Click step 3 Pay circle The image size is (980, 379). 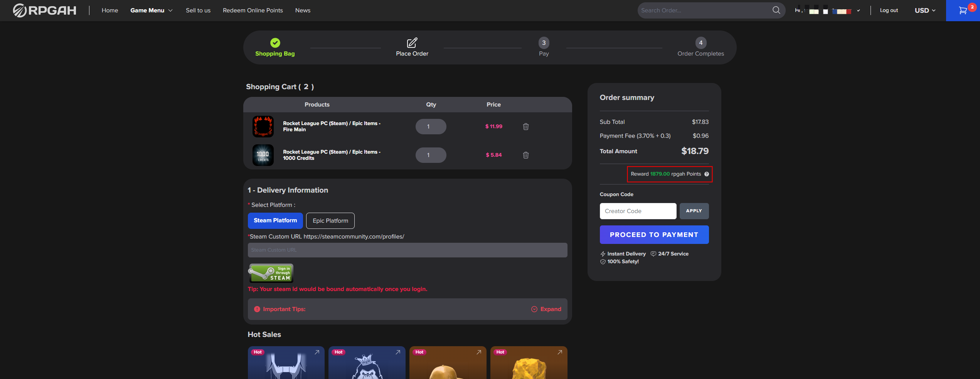[544, 43]
